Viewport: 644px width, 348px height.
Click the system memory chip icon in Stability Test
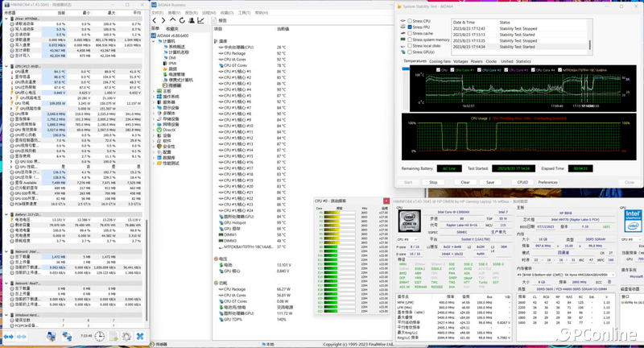pyautogui.click(x=403, y=39)
